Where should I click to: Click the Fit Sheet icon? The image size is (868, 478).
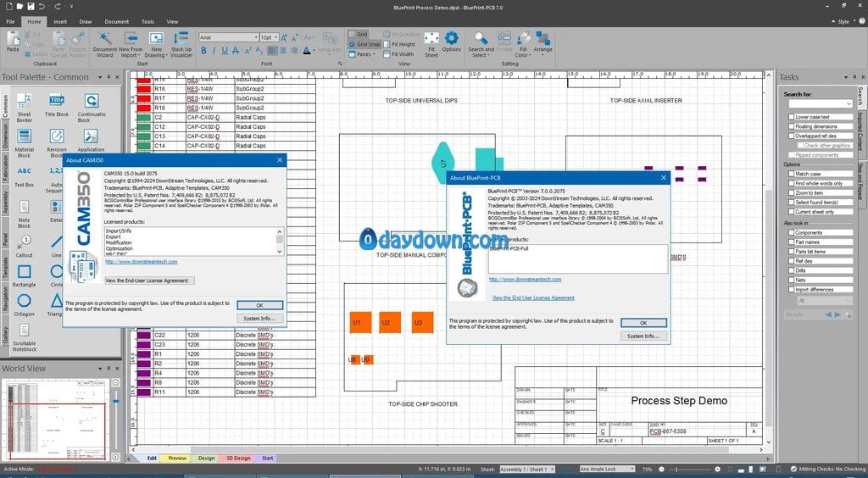(x=431, y=42)
